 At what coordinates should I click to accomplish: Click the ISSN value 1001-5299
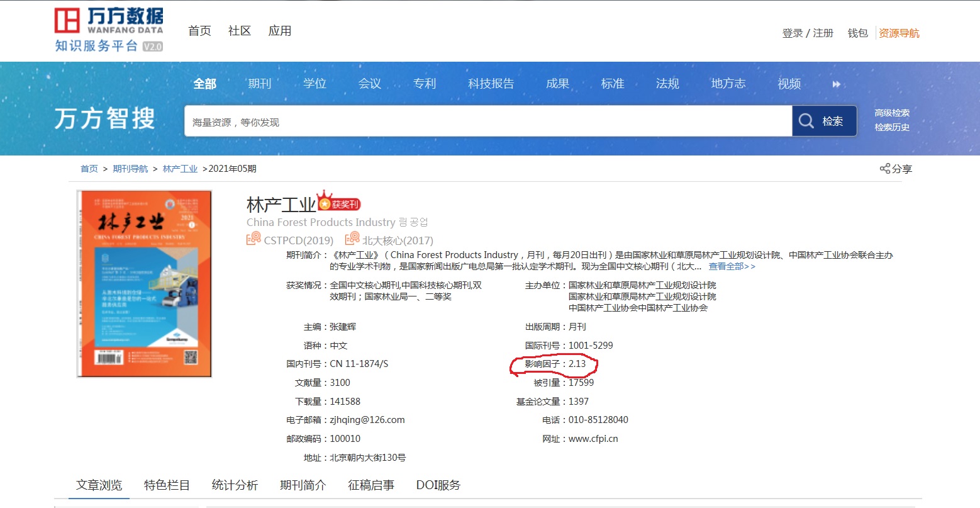pos(591,346)
